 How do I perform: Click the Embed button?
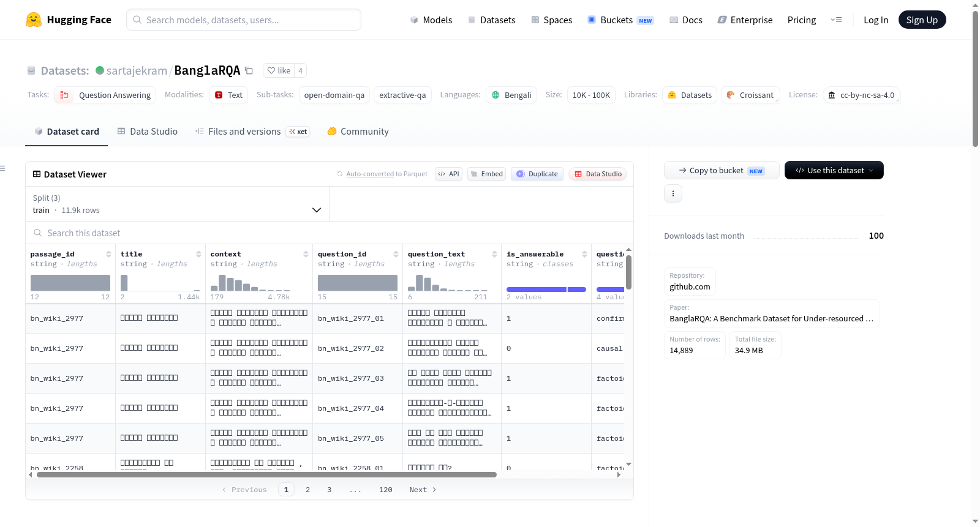pos(486,174)
